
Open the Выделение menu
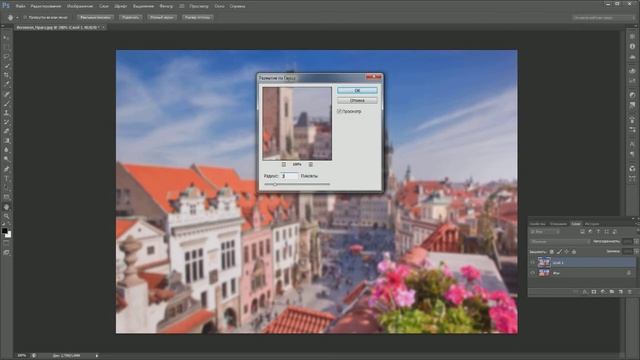pyautogui.click(x=143, y=6)
